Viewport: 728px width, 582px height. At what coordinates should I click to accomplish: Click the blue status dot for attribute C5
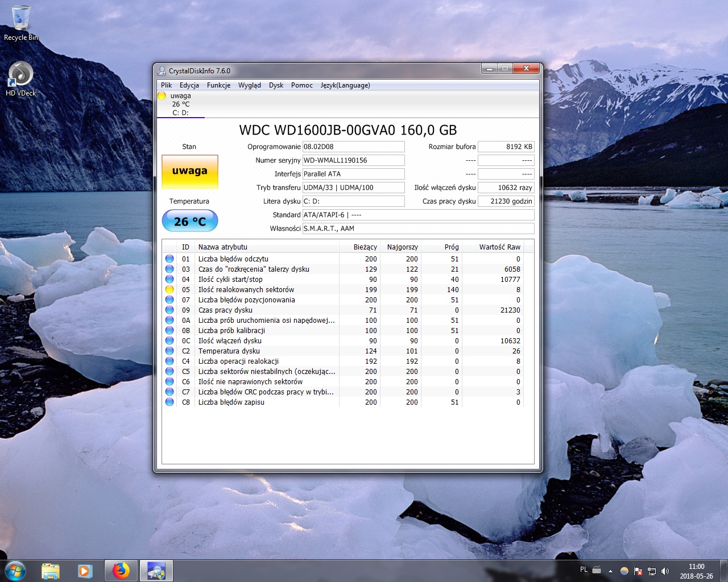[169, 371]
